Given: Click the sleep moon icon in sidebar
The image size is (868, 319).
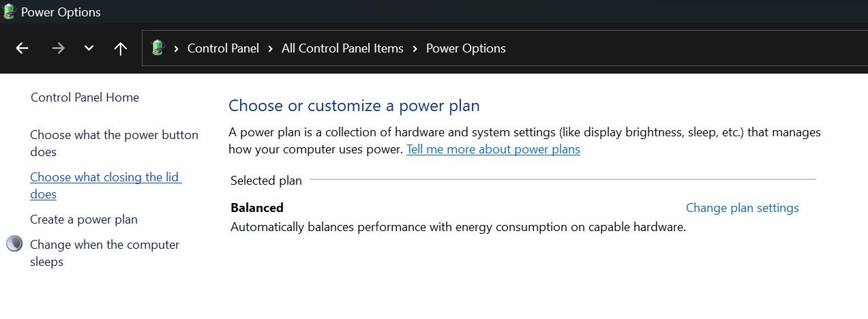Looking at the screenshot, I should coord(14,244).
